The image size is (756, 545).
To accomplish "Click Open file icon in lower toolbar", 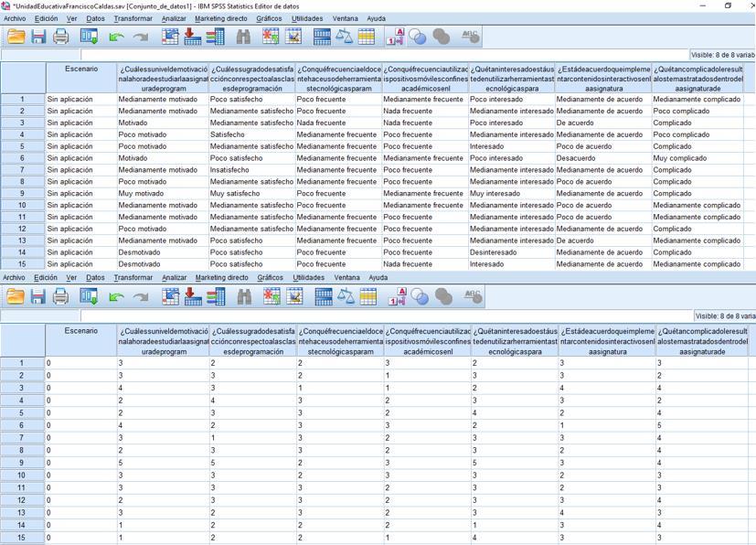I will pos(16,296).
